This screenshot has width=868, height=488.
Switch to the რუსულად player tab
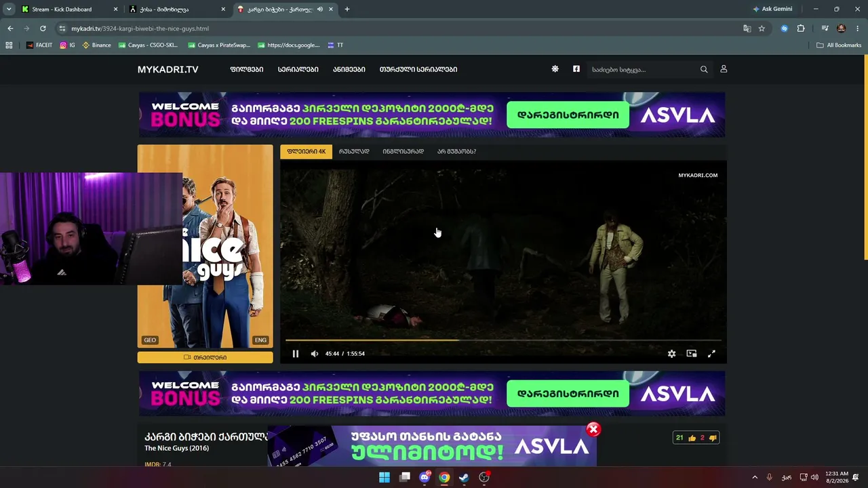[354, 152]
